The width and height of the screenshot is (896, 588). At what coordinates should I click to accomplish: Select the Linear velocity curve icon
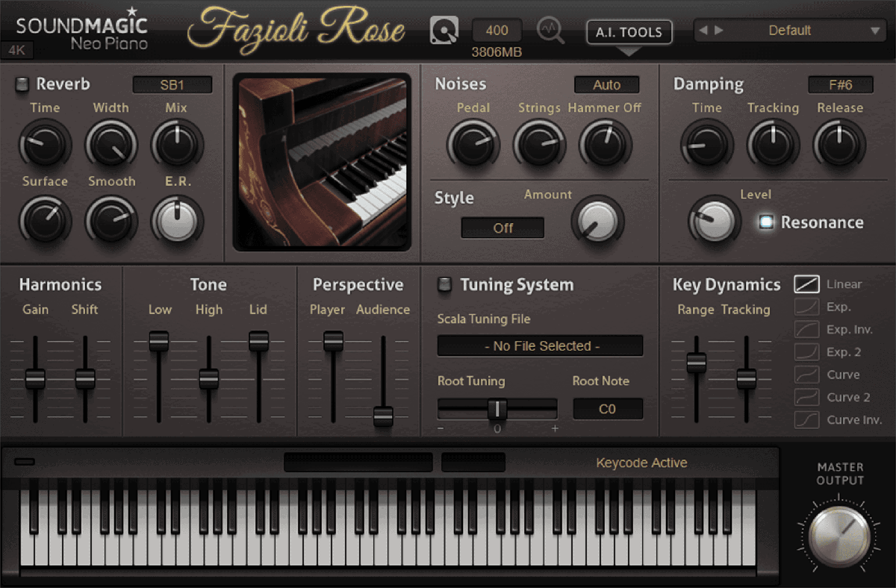(x=806, y=284)
